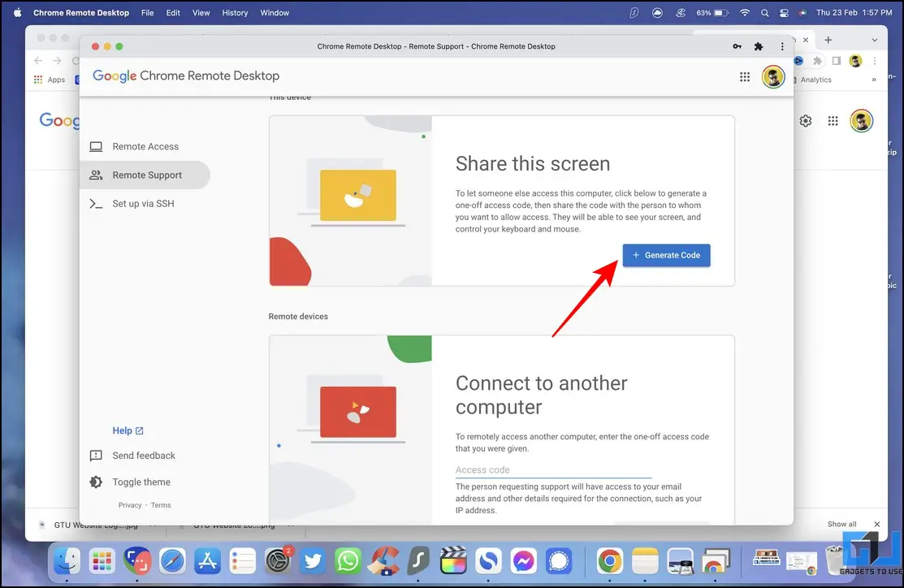Open Safari from the dock
The image size is (904, 588).
[x=172, y=560]
